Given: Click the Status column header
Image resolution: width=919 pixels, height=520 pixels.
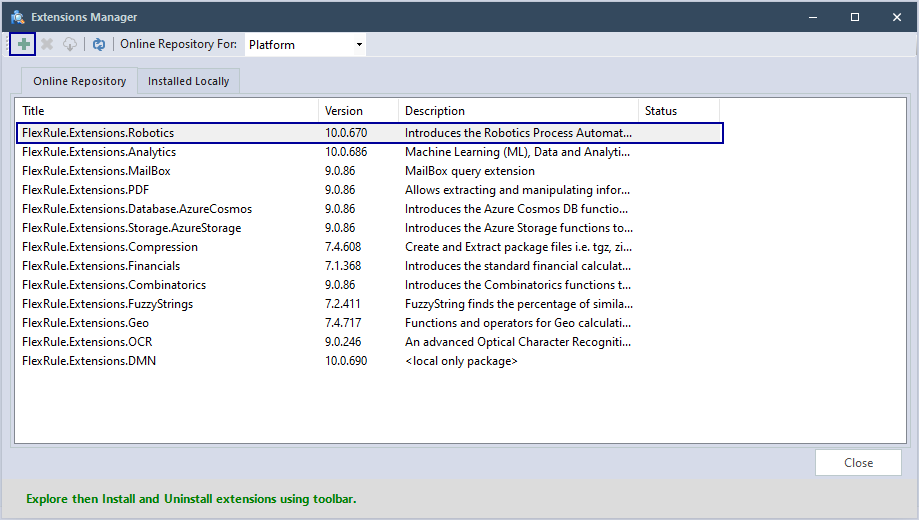Looking at the screenshot, I should [679, 111].
